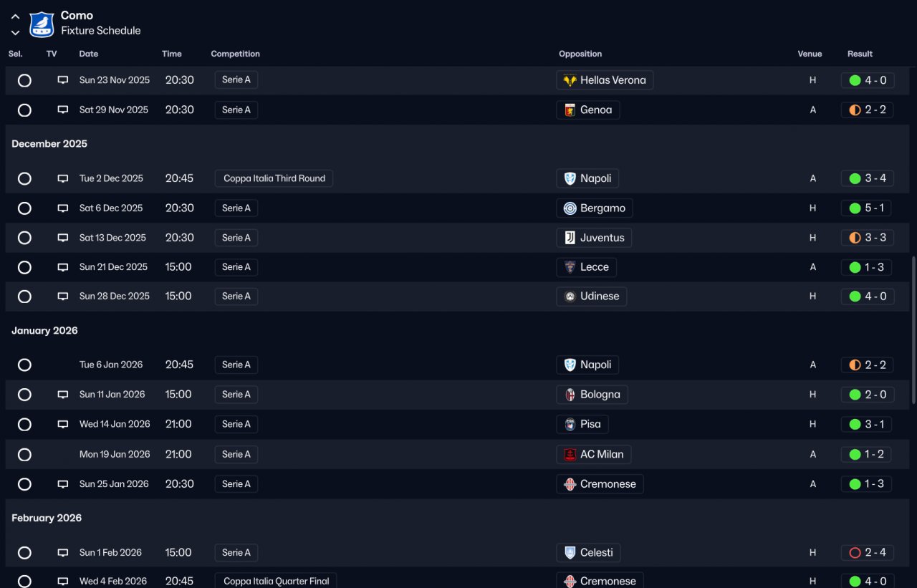
Task: Click the up chevron beside Como
Action: (x=15, y=16)
